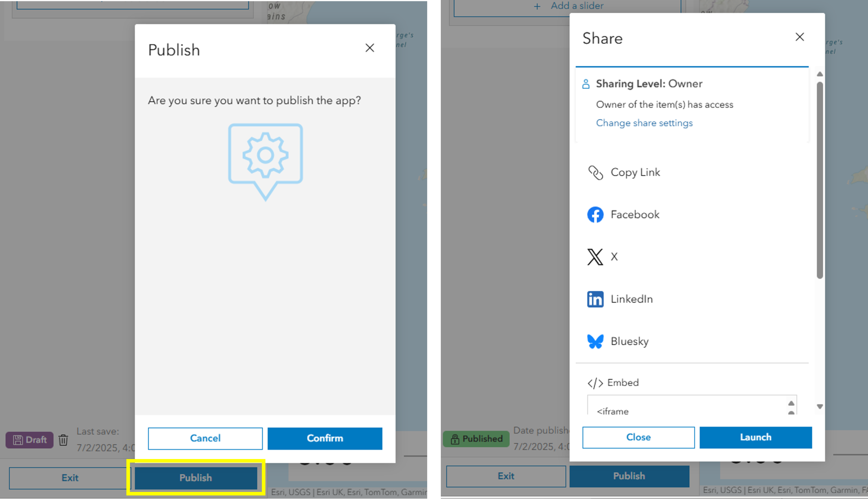This screenshot has height=499, width=868.
Task: Share the app via LinkedIn
Action: tap(631, 299)
